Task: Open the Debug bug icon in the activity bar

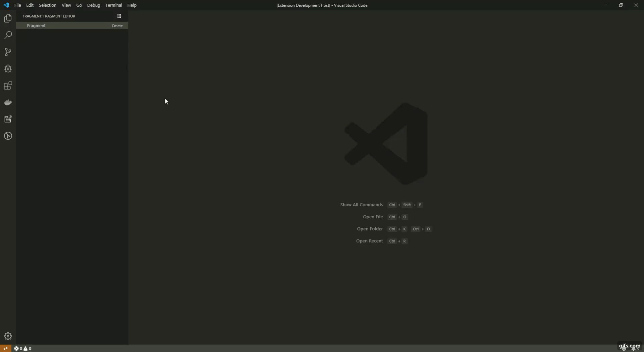Action: 8,69
